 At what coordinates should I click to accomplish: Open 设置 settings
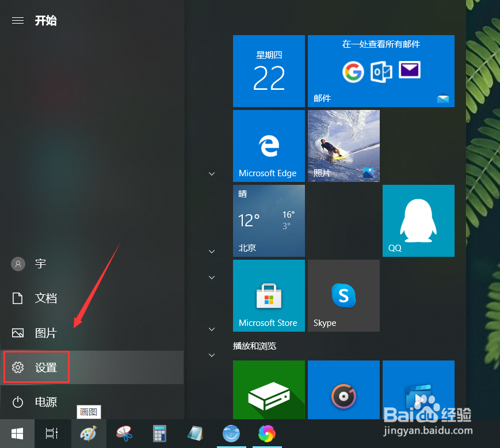tap(92, 367)
